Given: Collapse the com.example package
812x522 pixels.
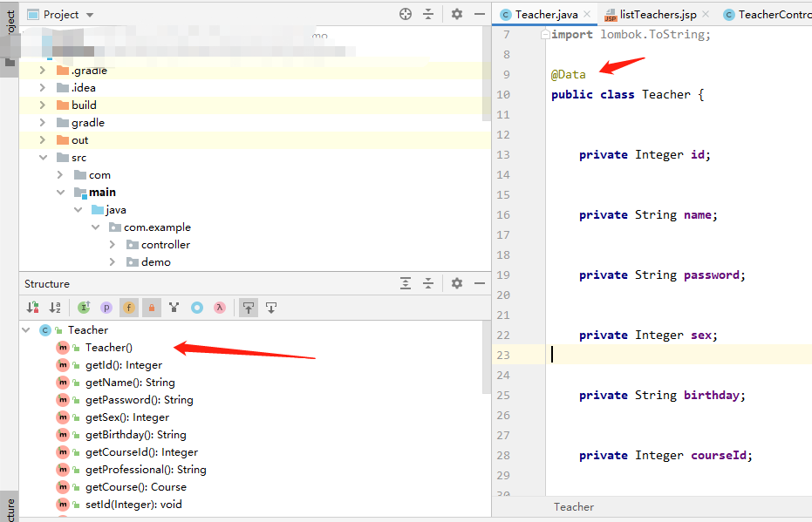Looking at the screenshot, I should click(96, 227).
